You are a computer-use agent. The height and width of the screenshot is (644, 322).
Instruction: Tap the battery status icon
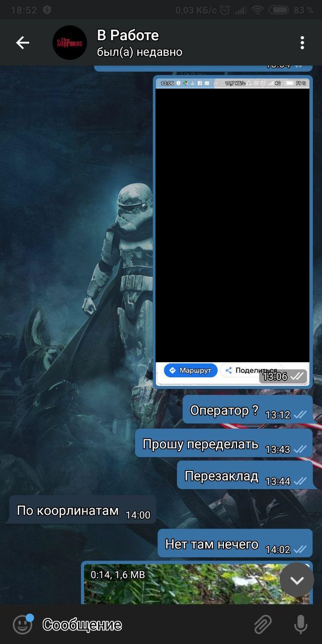click(279, 10)
